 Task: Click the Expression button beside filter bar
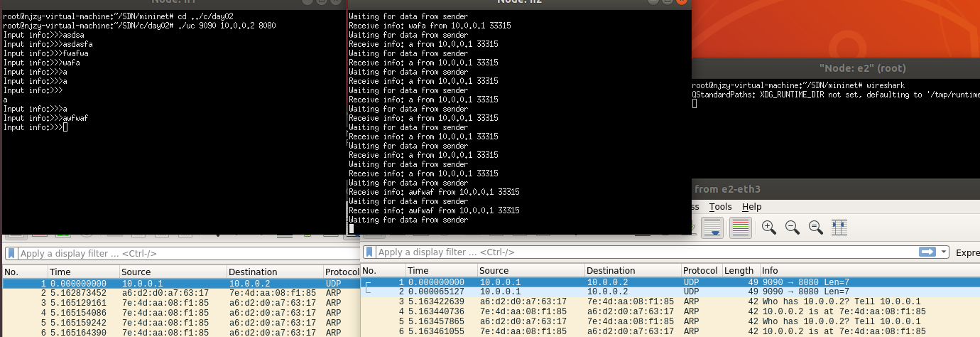(968, 252)
